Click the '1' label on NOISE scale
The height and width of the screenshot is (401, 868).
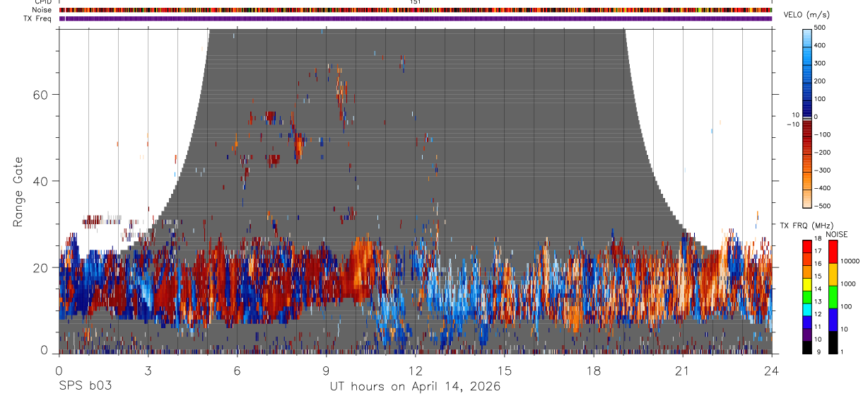click(841, 351)
